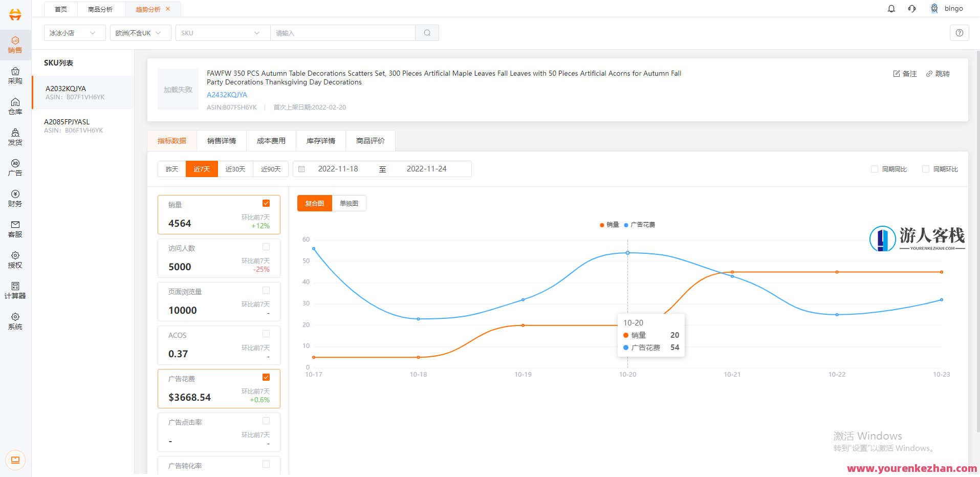
Task: Switch to the 库存详情 tab
Action: tap(321, 141)
